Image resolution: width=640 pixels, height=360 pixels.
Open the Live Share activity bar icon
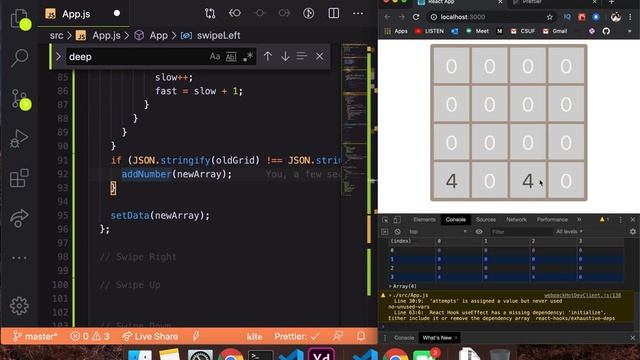(x=19, y=218)
